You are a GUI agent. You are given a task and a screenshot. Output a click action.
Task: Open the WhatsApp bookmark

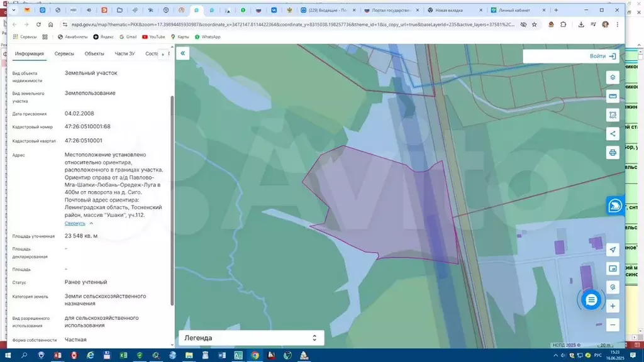coord(208,37)
